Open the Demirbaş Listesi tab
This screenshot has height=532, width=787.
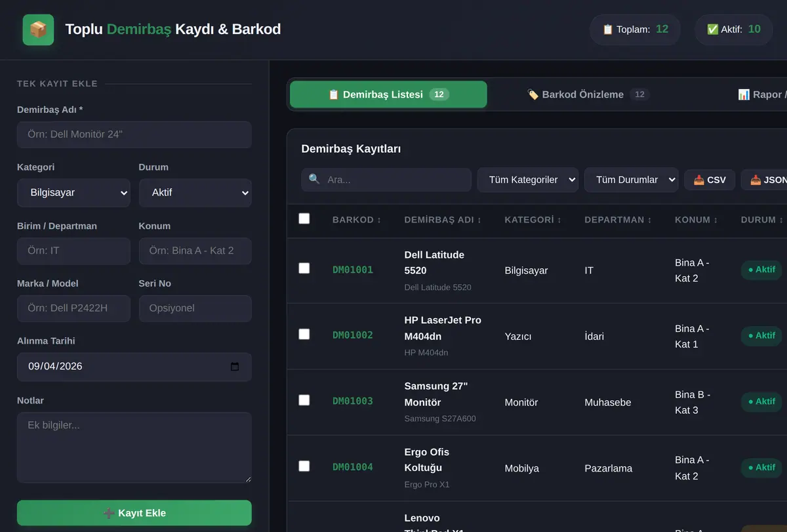388,94
